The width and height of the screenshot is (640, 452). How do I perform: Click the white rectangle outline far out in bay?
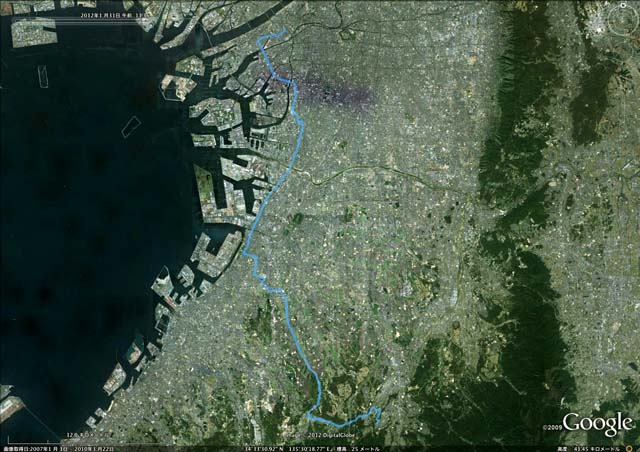(x=43, y=76)
